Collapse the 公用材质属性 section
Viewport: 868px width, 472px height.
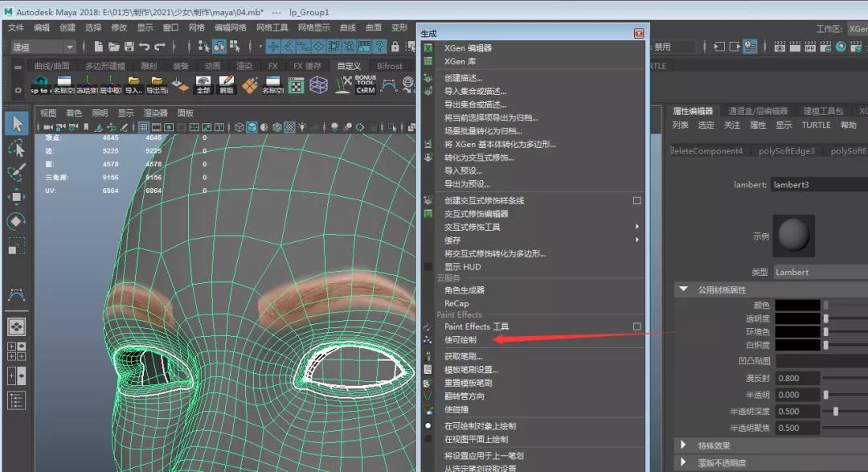684,289
